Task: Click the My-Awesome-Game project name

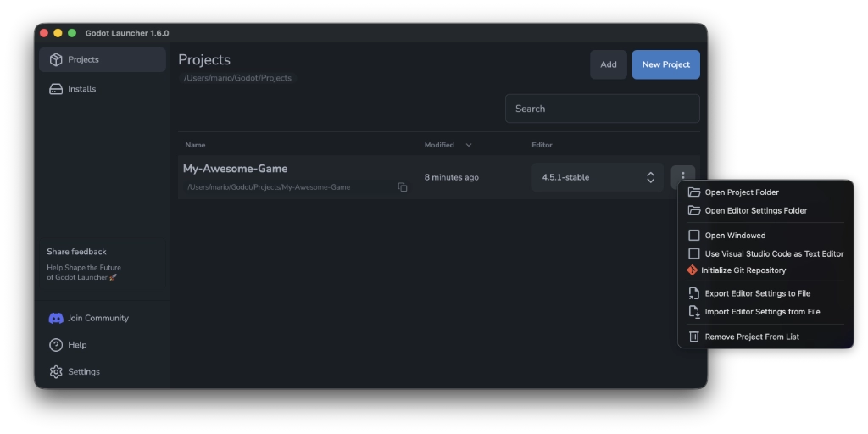Action: (x=236, y=169)
